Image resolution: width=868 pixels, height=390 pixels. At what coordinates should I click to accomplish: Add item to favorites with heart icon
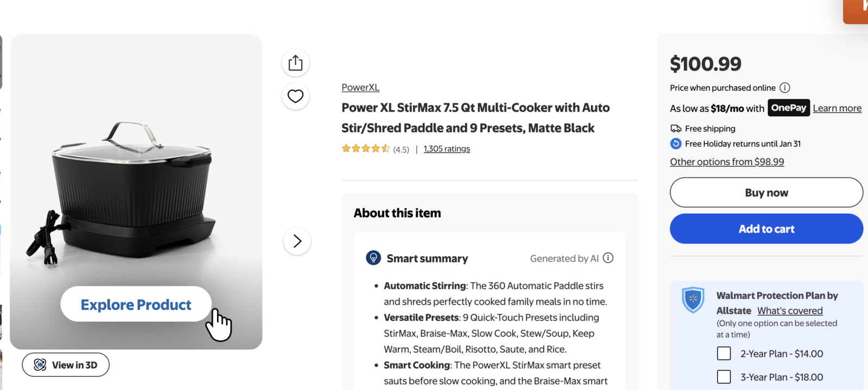[296, 96]
